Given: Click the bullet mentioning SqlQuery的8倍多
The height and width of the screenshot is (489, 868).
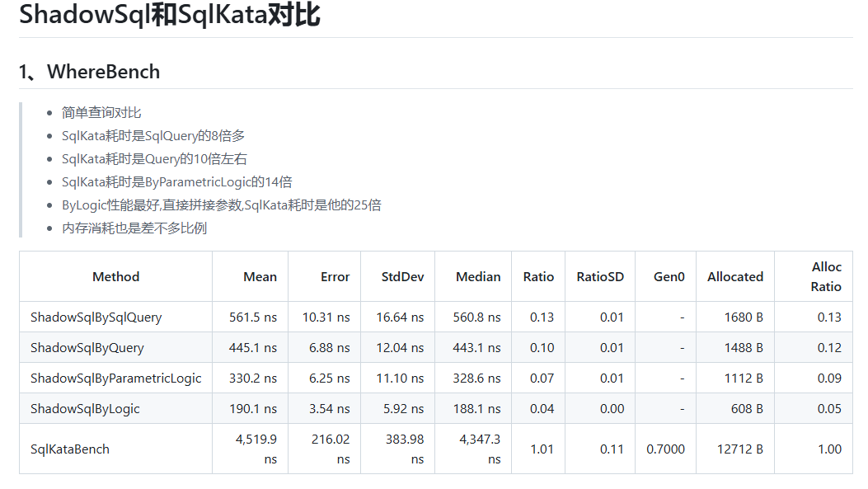Looking at the screenshot, I should [x=153, y=136].
